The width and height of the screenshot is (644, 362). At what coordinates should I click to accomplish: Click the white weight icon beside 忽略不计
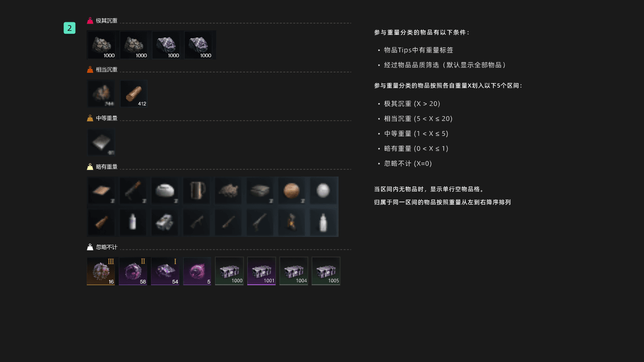click(x=90, y=247)
